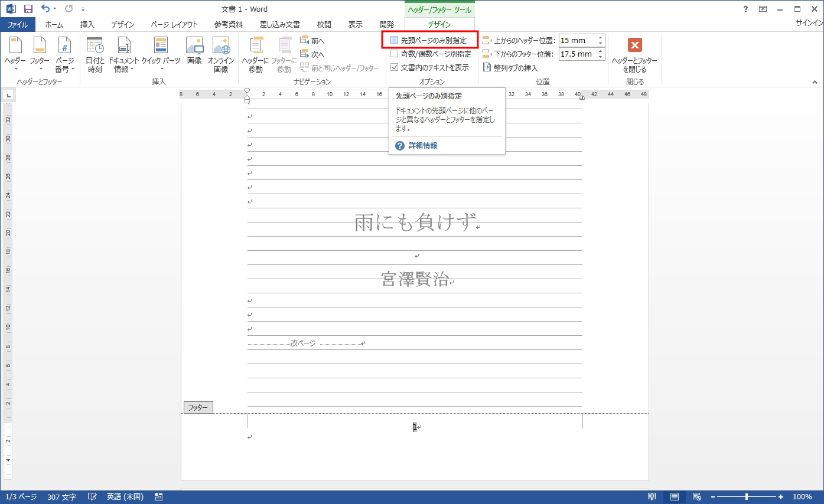Toggle 奇数/偶数ページ別指定 checkbox
The width and height of the screenshot is (824, 504).
pos(394,54)
